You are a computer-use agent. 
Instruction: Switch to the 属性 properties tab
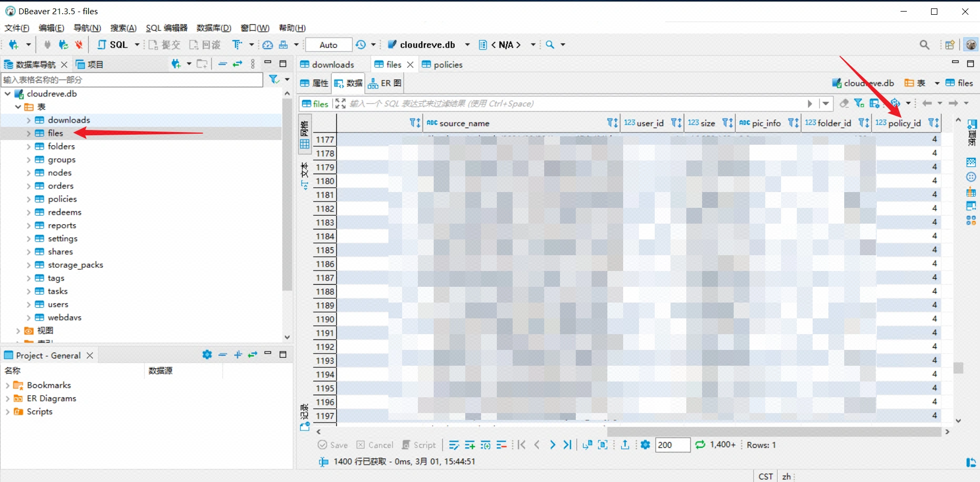point(314,83)
